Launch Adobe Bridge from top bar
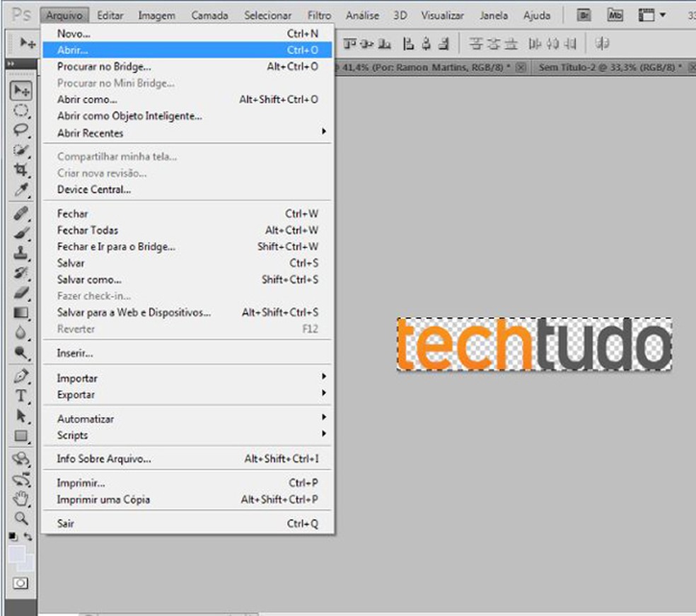This screenshot has width=696, height=616. click(x=584, y=16)
